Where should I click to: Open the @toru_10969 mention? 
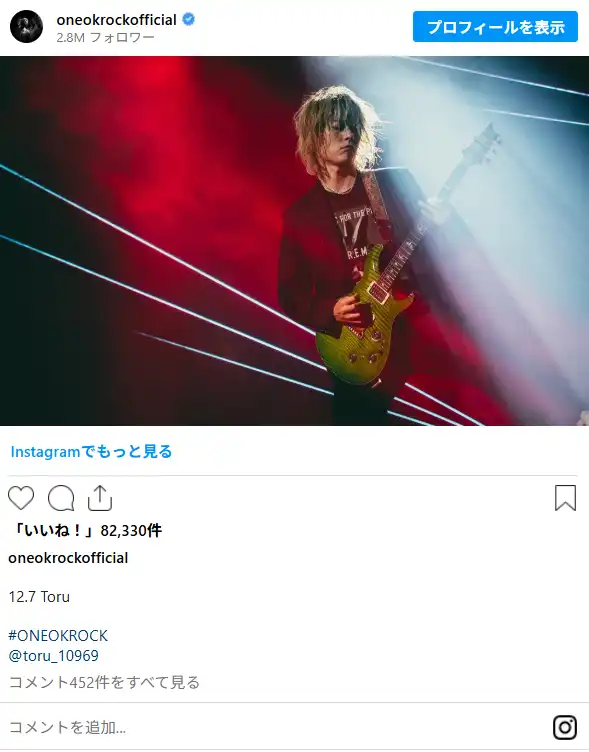[53, 656]
